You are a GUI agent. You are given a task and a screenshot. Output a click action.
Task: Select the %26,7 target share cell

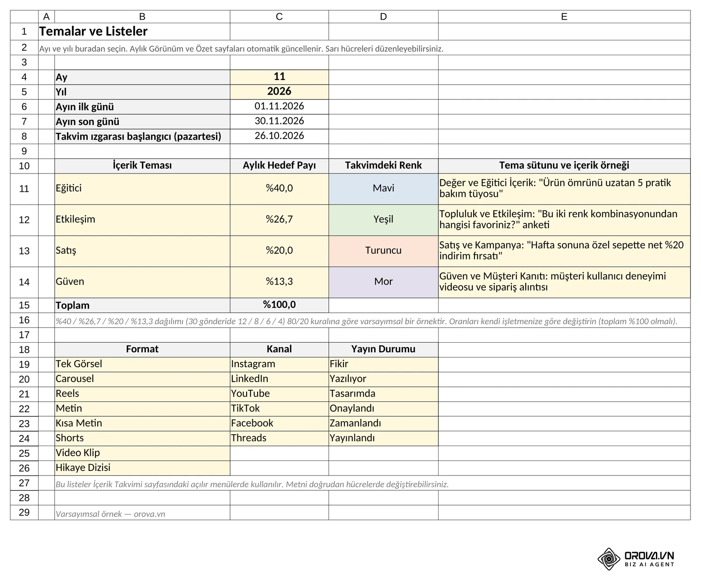[x=279, y=220]
